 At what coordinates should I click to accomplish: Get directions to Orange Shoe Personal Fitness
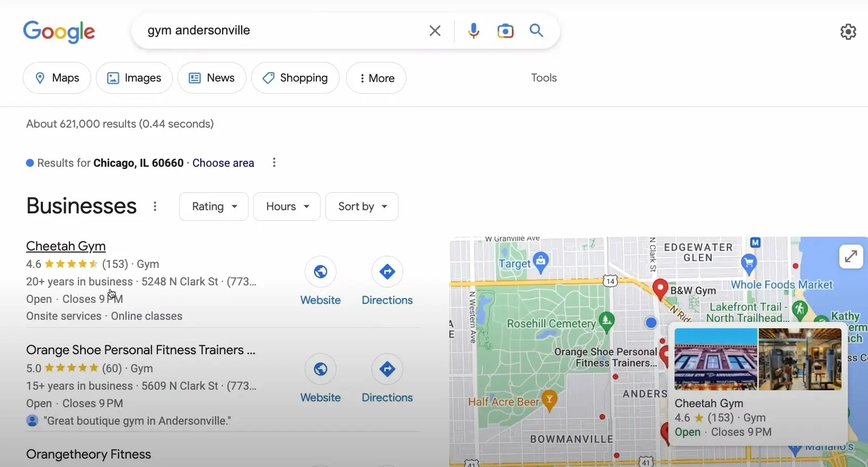click(x=387, y=369)
